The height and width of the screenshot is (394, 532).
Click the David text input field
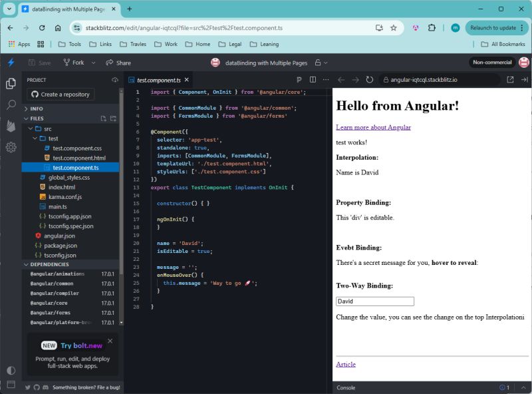[x=374, y=301]
